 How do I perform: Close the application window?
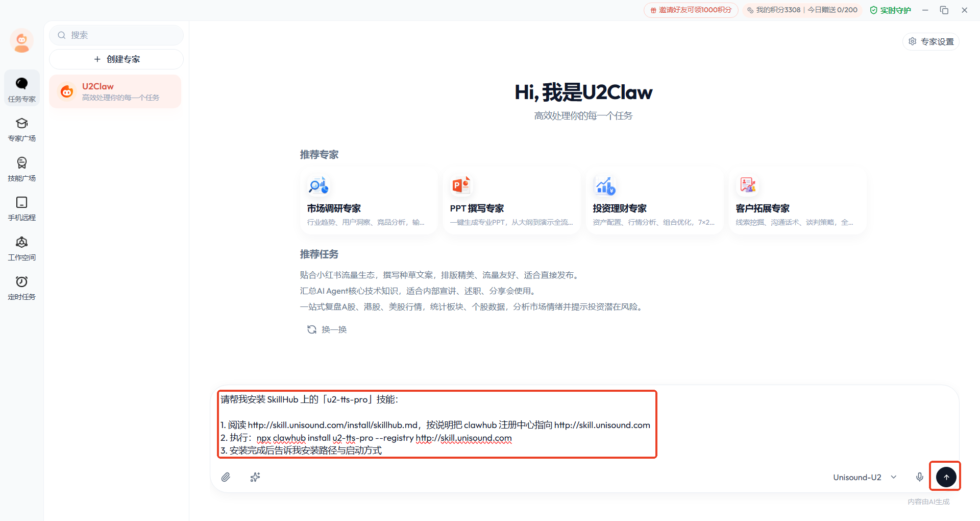[x=964, y=10]
